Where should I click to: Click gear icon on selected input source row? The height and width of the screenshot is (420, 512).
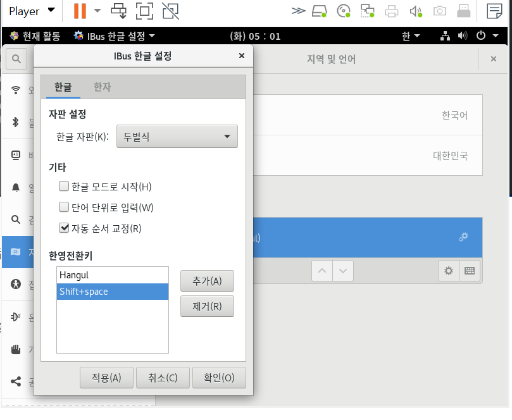(463, 237)
